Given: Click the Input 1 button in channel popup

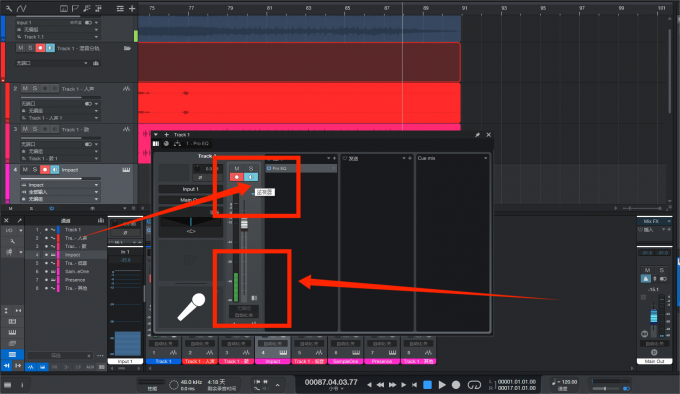Looking at the screenshot, I should [x=190, y=189].
